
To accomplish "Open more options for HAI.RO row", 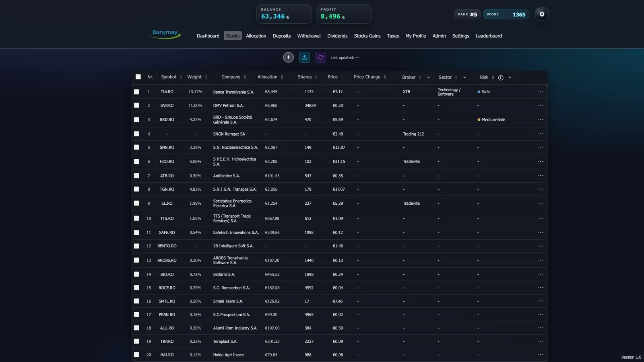I will point(541,355).
